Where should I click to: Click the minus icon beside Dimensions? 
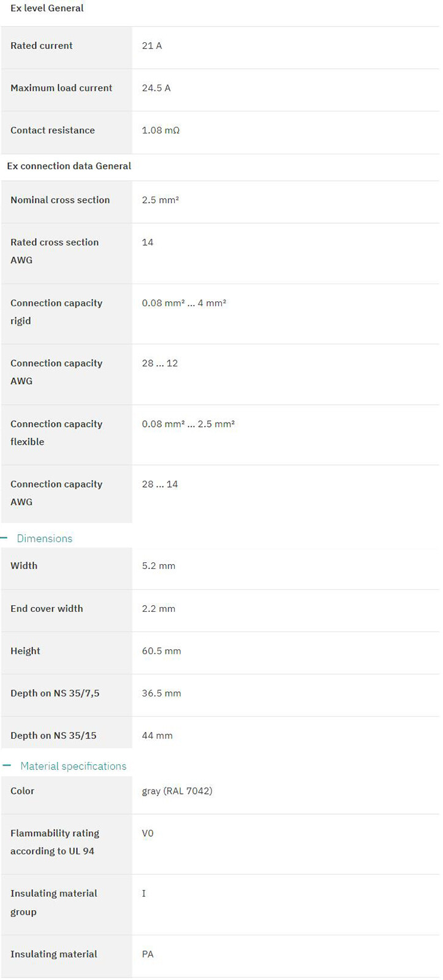point(4,538)
